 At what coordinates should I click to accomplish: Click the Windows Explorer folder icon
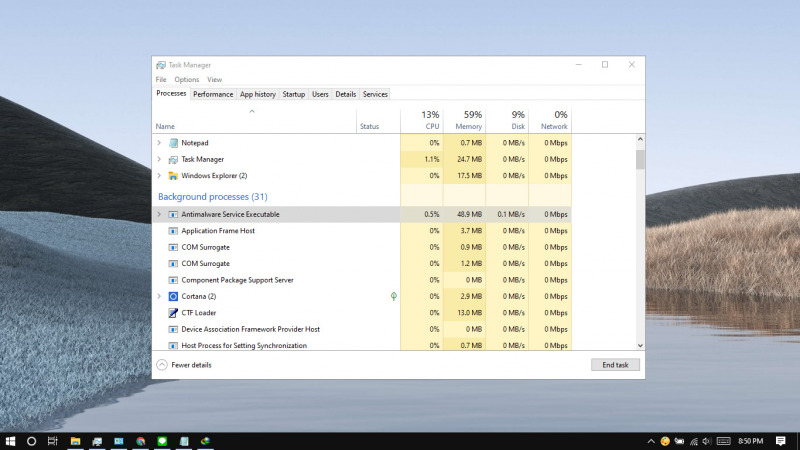point(173,176)
